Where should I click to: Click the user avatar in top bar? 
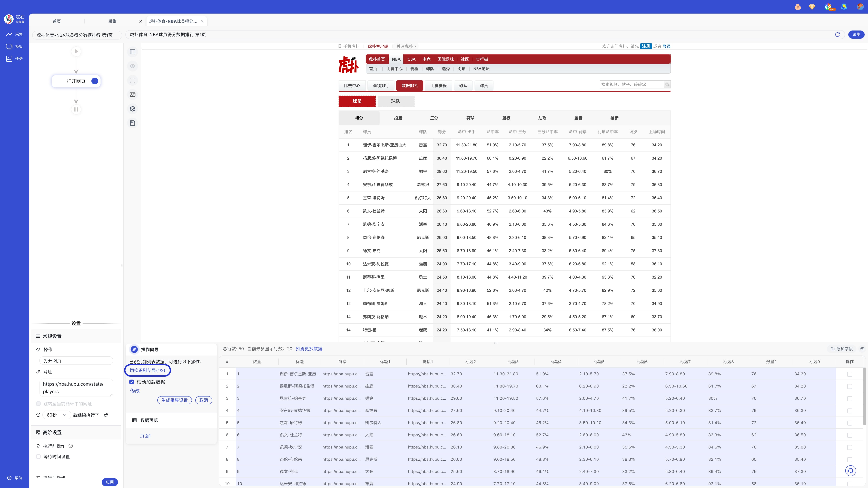coord(860,7)
